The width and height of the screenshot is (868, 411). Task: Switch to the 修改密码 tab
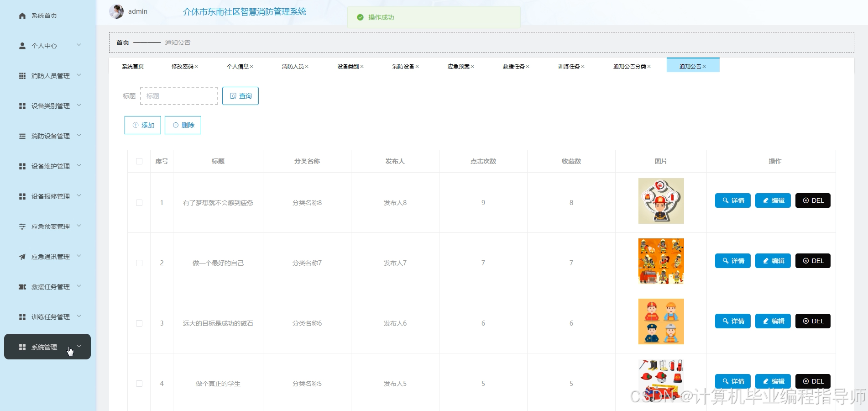[183, 67]
